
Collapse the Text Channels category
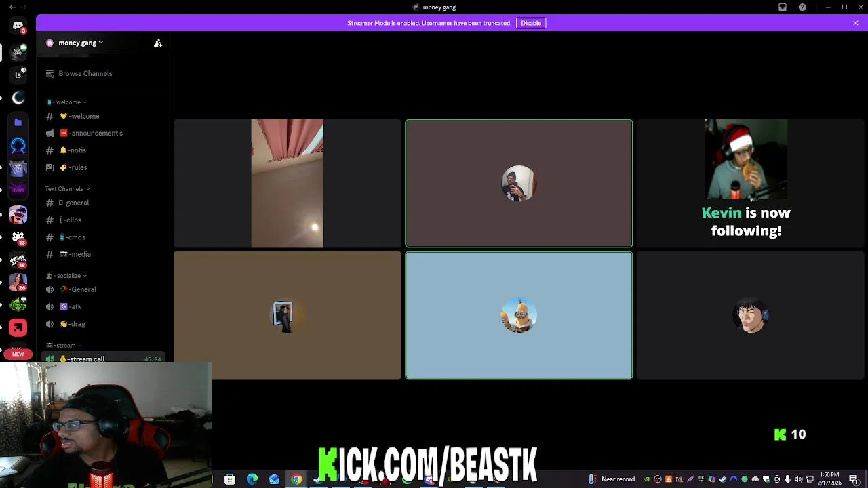[x=67, y=189]
